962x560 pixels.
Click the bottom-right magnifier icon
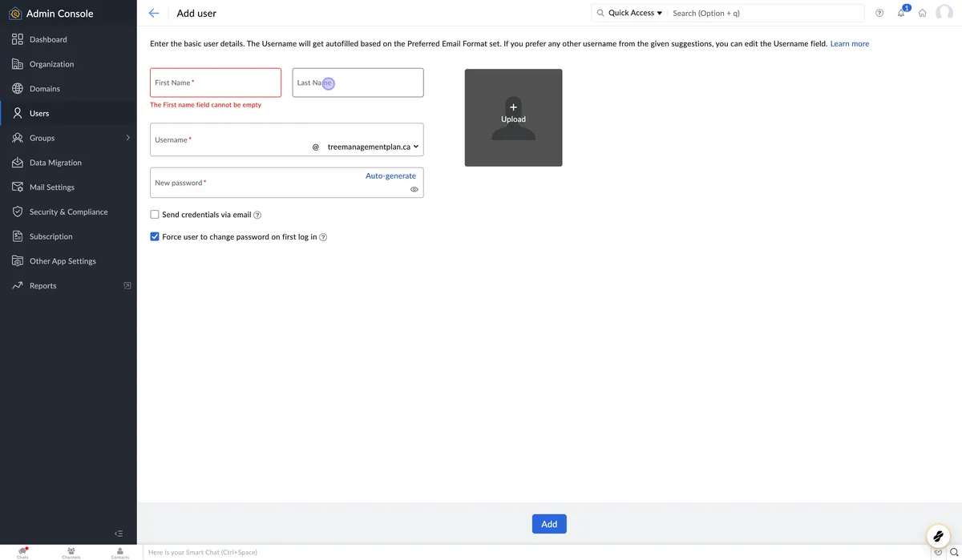click(x=954, y=552)
